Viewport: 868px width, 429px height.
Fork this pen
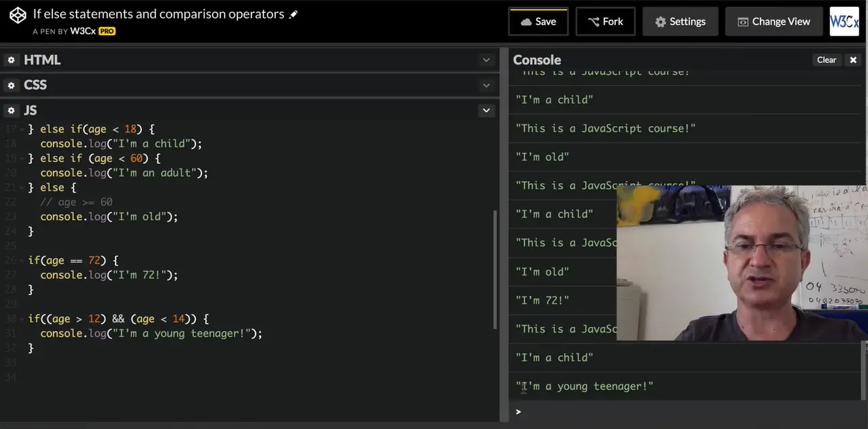(x=606, y=22)
